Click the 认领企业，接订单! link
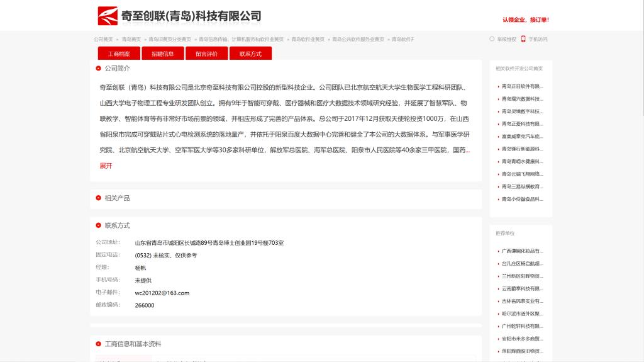The height and width of the screenshot is (362, 644). pos(525,20)
